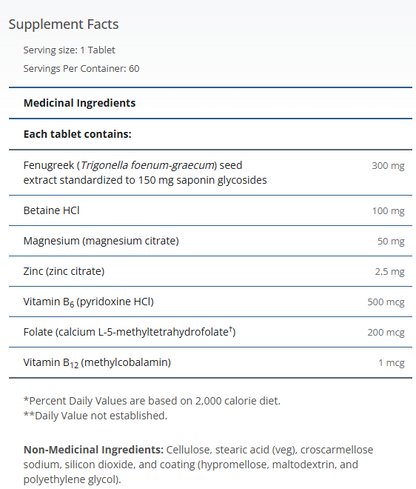Click Servings Per Container: 60 line
Screen dimensions: 416x489
click(x=81, y=68)
